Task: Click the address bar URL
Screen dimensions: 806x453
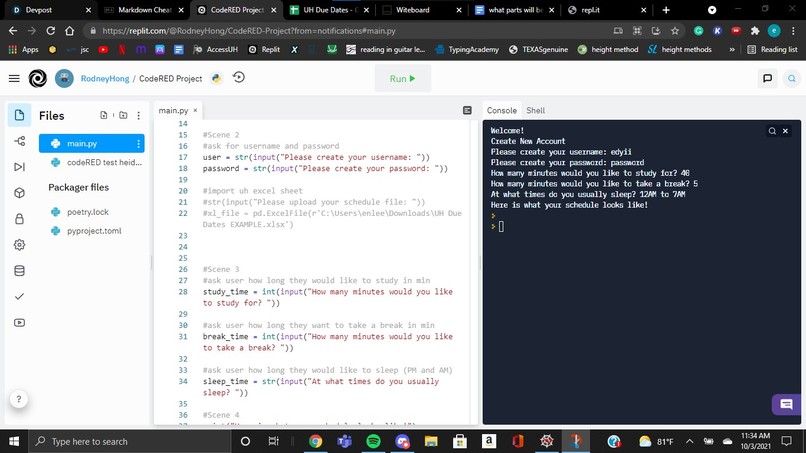Action: click(249, 31)
